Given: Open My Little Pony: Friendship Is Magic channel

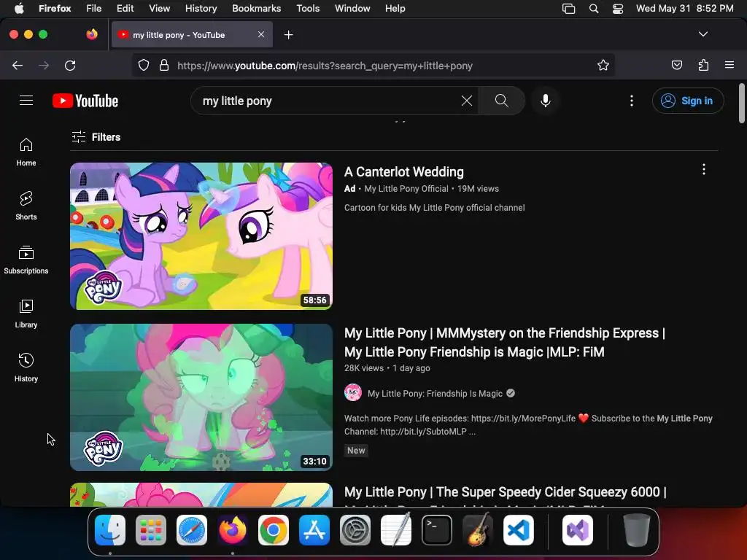Looking at the screenshot, I should (x=435, y=393).
